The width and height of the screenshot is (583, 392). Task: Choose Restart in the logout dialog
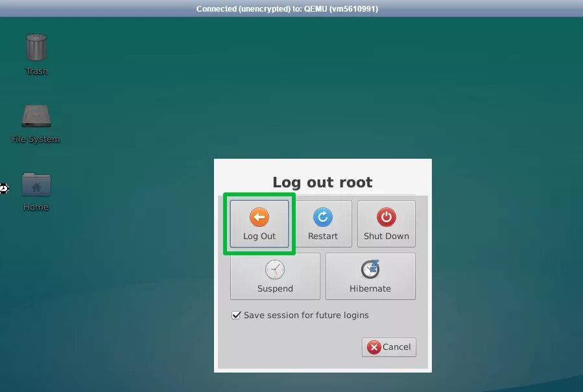323,224
